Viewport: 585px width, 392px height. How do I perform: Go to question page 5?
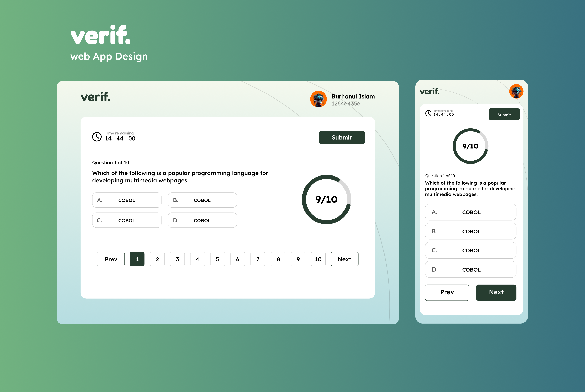[x=217, y=259]
